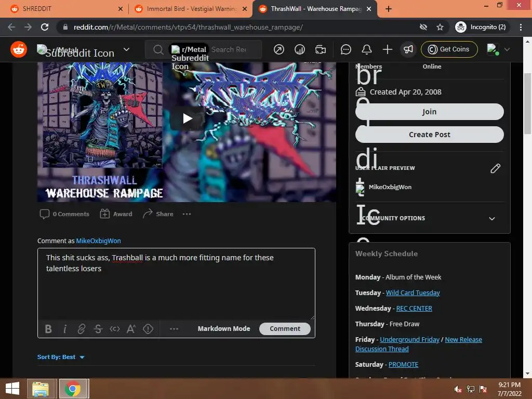Expand the Community Options section
The width and height of the screenshot is (532, 399).
[x=429, y=218]
